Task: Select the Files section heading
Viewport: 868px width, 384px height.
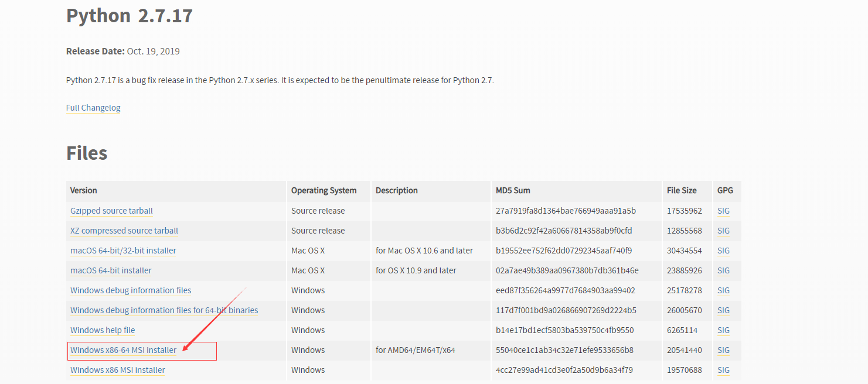Action: pyautogui.click(x=87, y=153)
